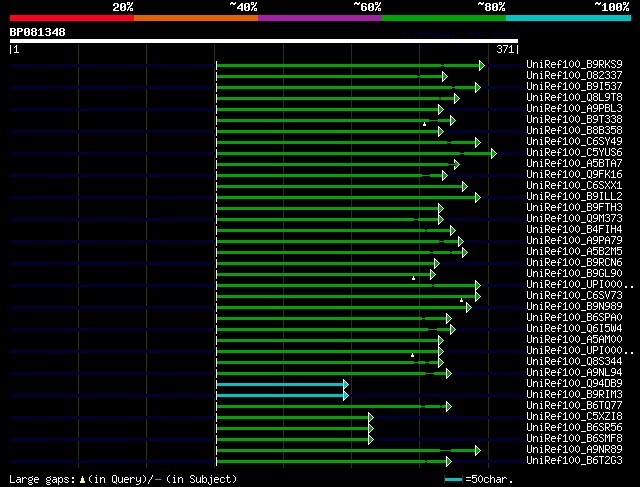
Task: Click the arrowhead ending the B6SMF8 alignment
Action: point(371,440)
